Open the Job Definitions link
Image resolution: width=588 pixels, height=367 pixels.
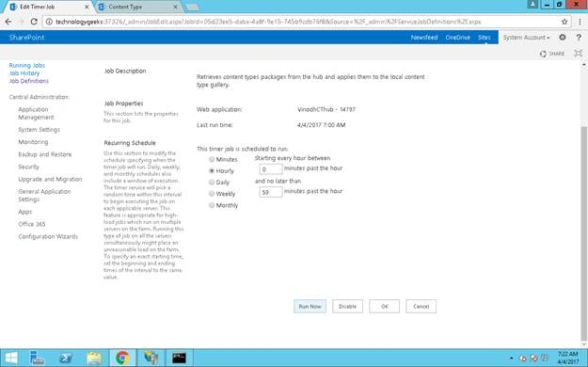pyautogui.click(x=29, y=81)
